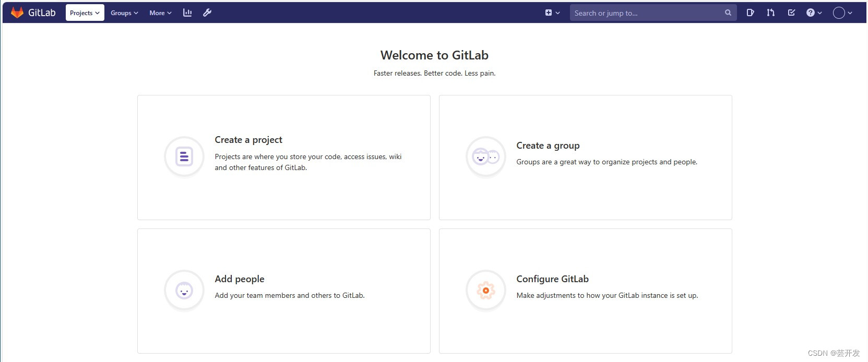Viewport: 868px width, 362px height.
Task: Open the Merge requests icon
Action: point(770,13)
